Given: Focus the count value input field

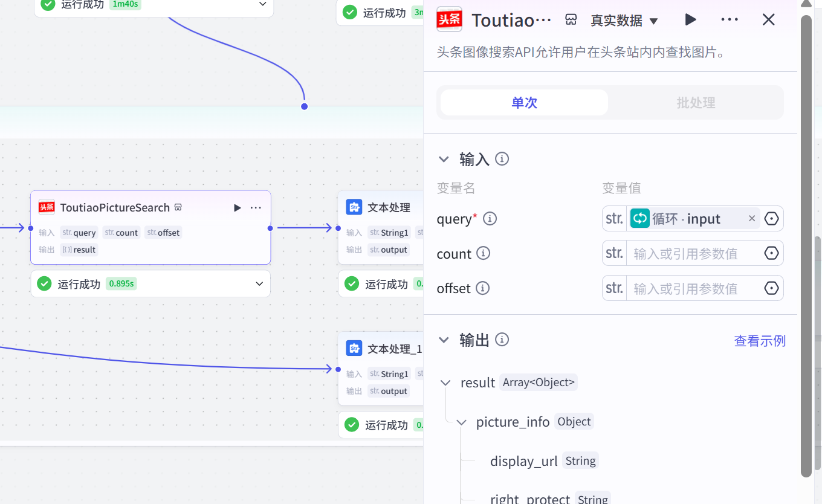Looking at the screenshot, I should (x=693, y=253).
